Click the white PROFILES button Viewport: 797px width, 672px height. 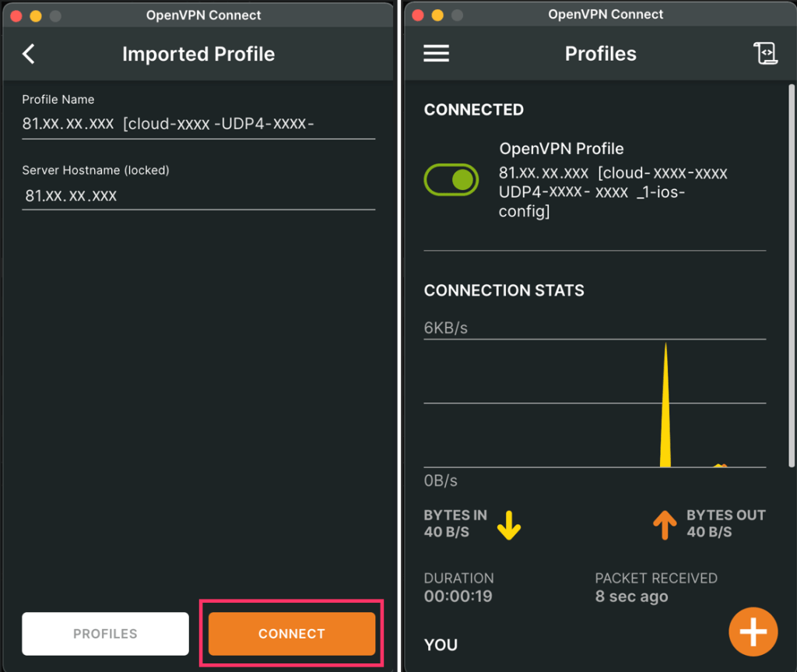click(105, 633)
